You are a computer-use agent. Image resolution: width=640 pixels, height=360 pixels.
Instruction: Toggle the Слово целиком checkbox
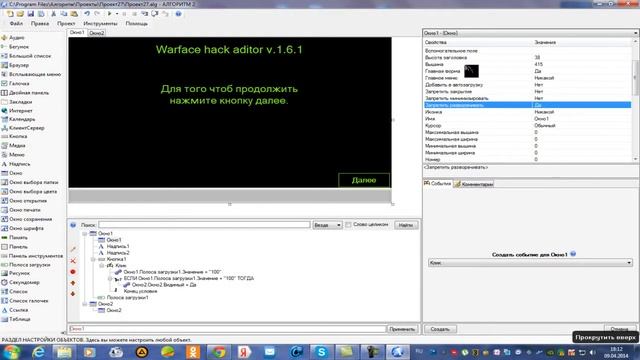pyautogui.click(x=348, y=225)
